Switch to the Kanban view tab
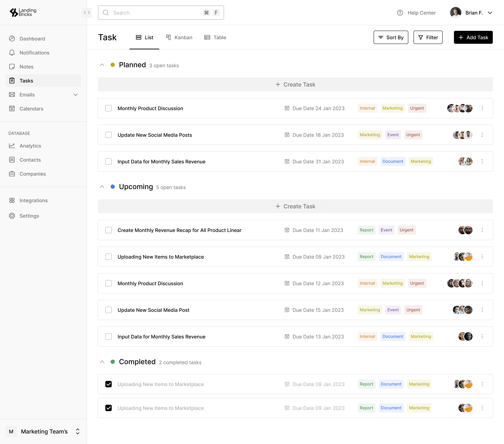 (x=179, y=37)
